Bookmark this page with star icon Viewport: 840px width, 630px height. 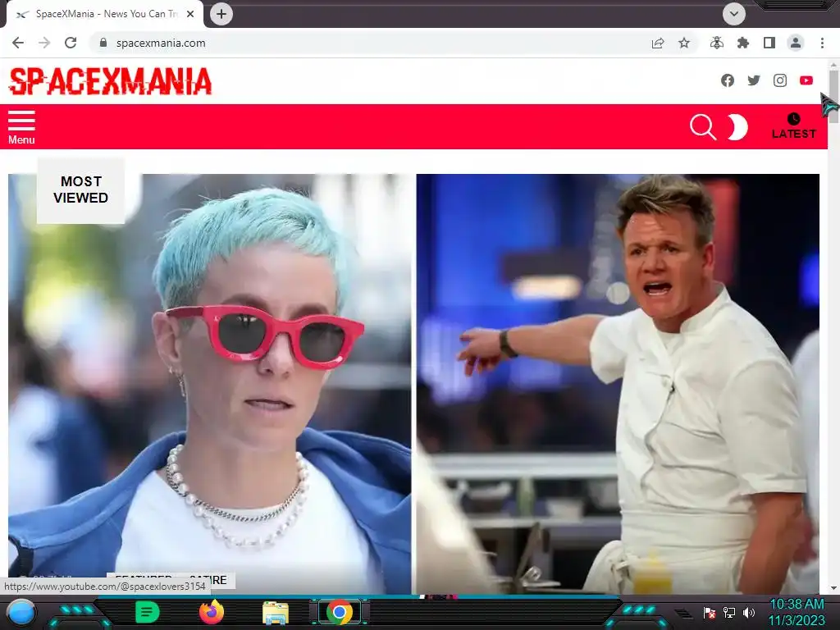coord(684,43)
